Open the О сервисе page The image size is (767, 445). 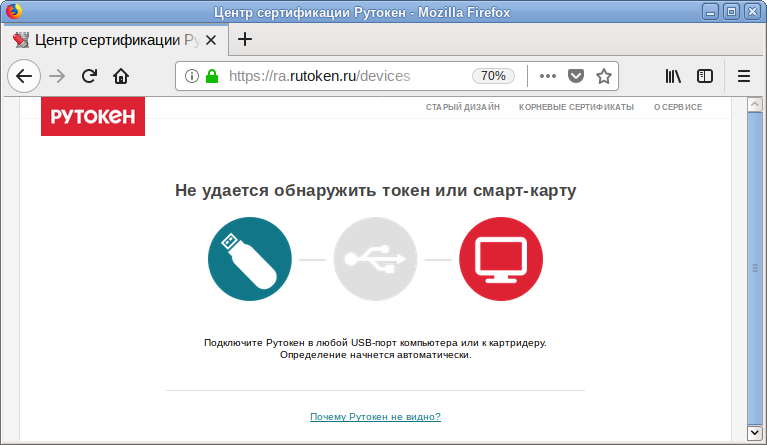tap(678, 107)
